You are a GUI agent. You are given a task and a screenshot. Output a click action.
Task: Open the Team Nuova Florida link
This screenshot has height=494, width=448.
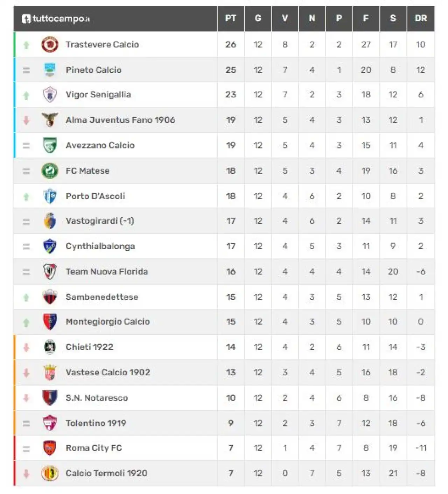107,272
